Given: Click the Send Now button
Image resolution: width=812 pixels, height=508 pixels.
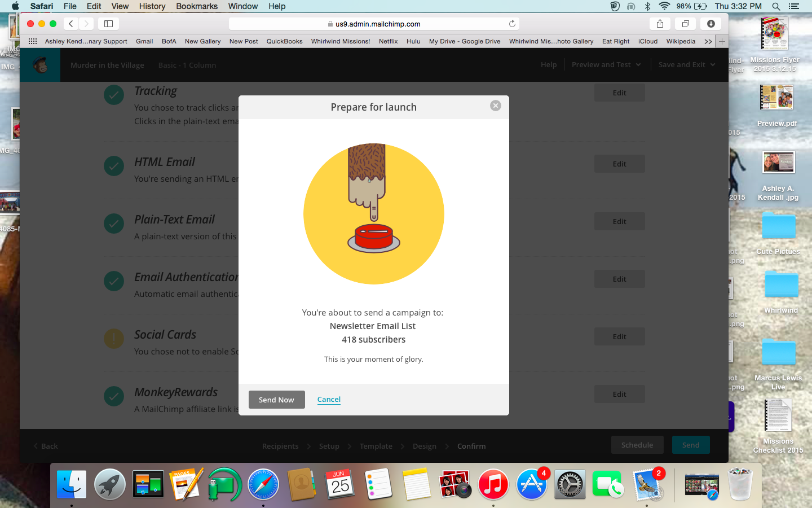Looking at the screenshot, I should (276, 400).
